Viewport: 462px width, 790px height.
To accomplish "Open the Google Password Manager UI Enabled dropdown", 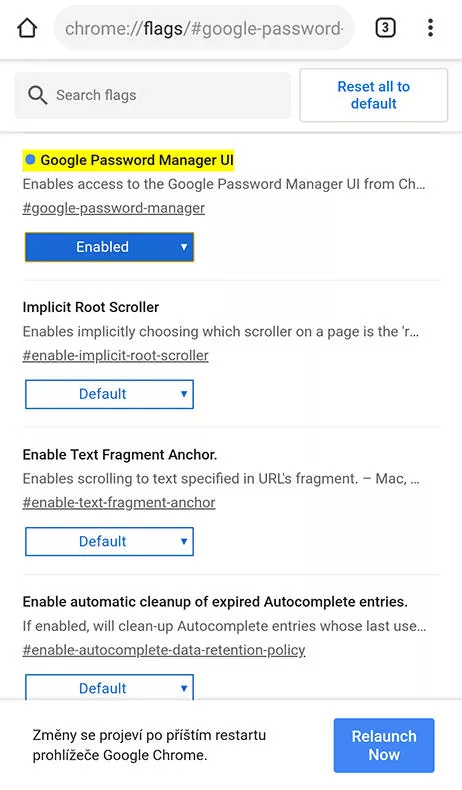I will 109,247.
